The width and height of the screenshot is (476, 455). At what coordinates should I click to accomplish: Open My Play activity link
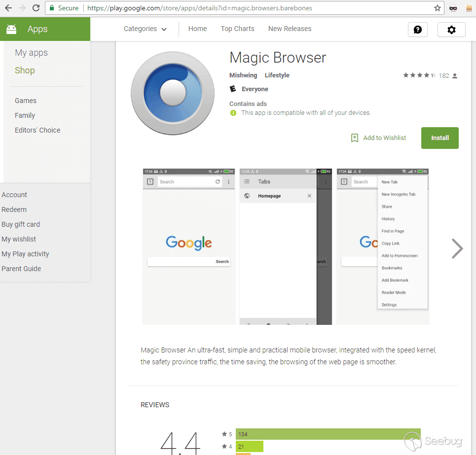pyautogui.click(x=25, y=254)
